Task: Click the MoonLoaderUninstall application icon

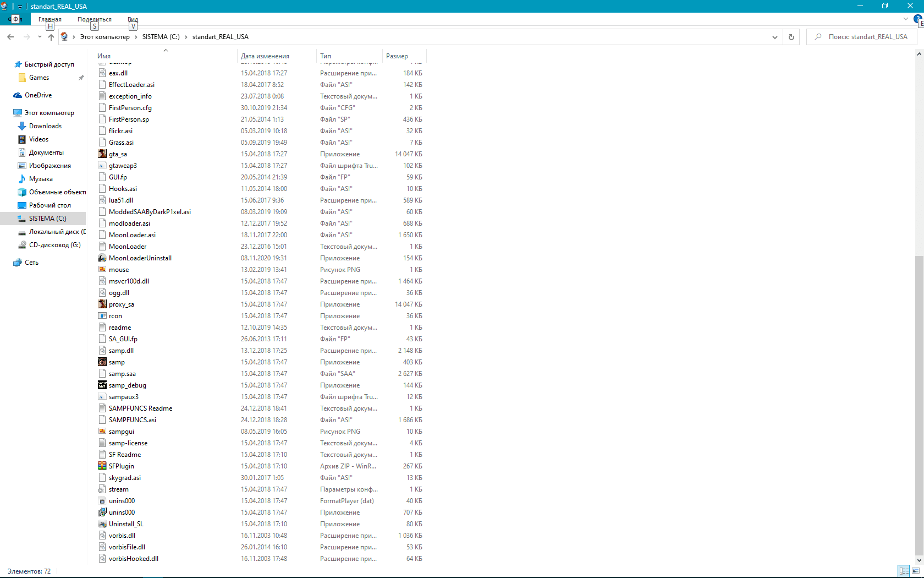Action: click(x=102, y=258)
